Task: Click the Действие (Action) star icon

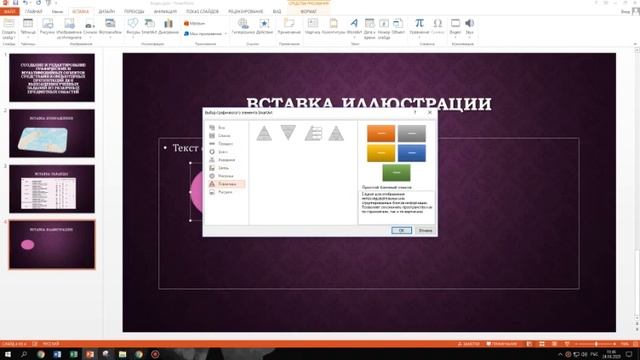Action: coord(264,24)
